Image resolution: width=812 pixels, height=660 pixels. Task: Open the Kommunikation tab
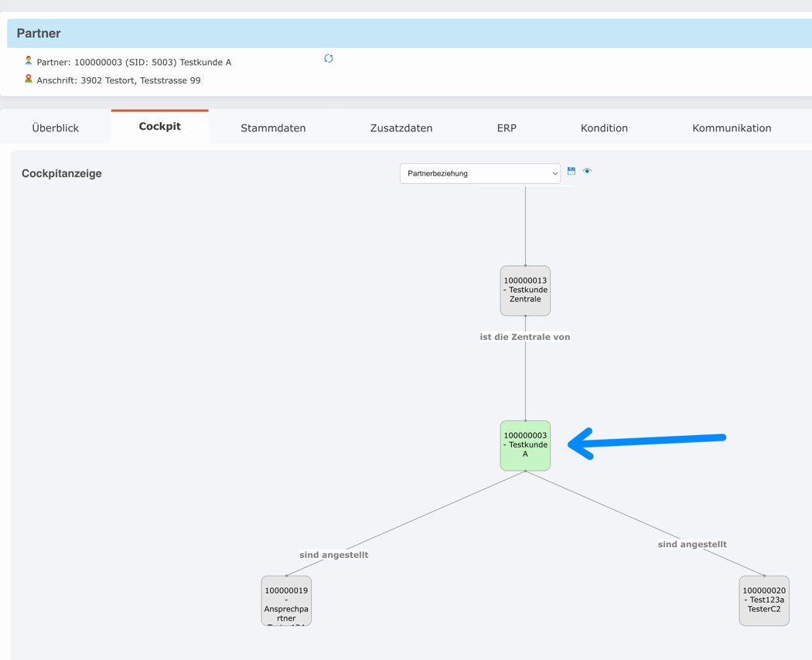tap(732, 128)
